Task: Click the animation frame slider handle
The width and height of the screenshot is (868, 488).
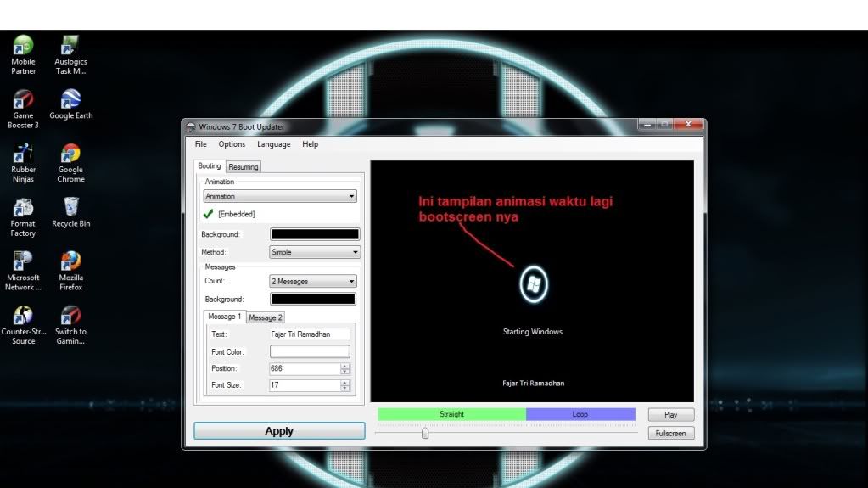Action: point(425,433)
